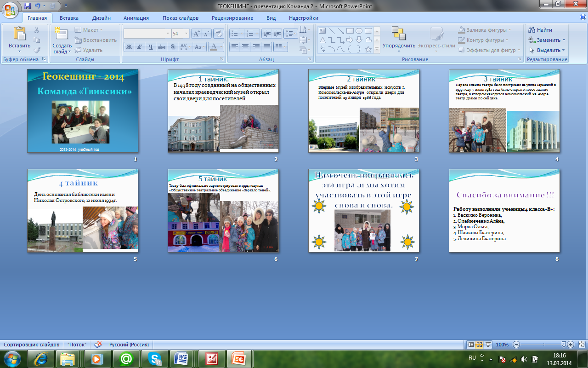
Task: Increase font size with the large A button
Action: click(196, 34)
